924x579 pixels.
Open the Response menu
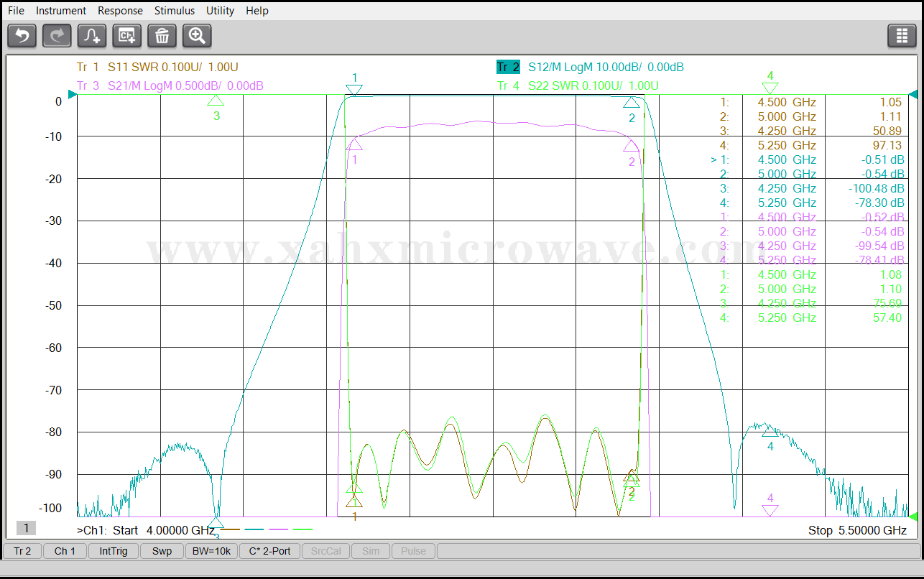pyautogui.click(x=120, y=11)
